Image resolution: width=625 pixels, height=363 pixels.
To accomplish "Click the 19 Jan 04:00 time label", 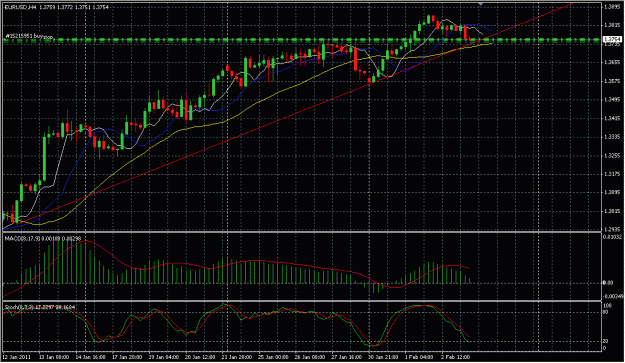I will [164, 357].
